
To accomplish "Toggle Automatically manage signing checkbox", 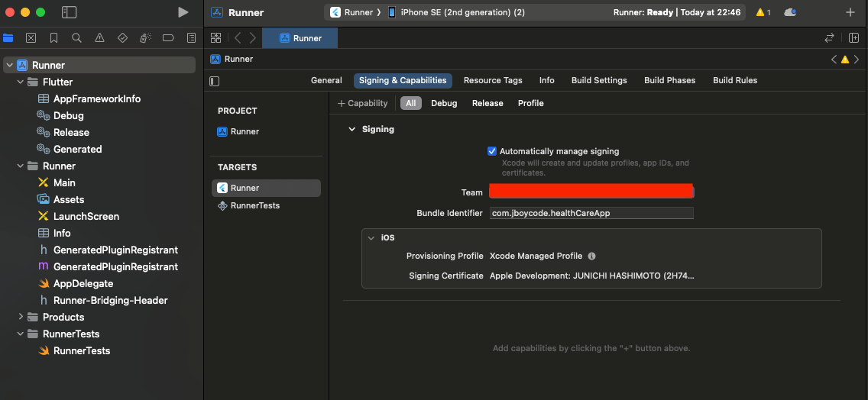I will (491, 151).
